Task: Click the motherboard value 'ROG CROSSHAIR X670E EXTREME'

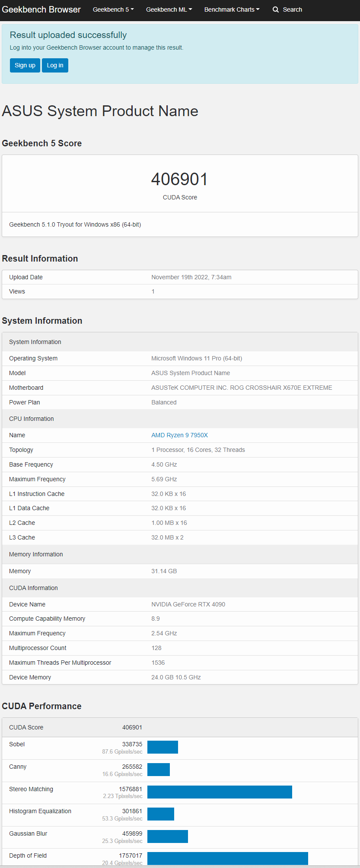Action: tap(281, 388)
